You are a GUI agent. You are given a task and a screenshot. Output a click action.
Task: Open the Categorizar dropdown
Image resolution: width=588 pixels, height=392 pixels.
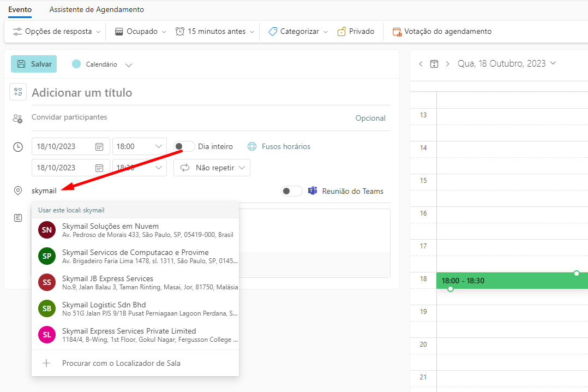298,32
